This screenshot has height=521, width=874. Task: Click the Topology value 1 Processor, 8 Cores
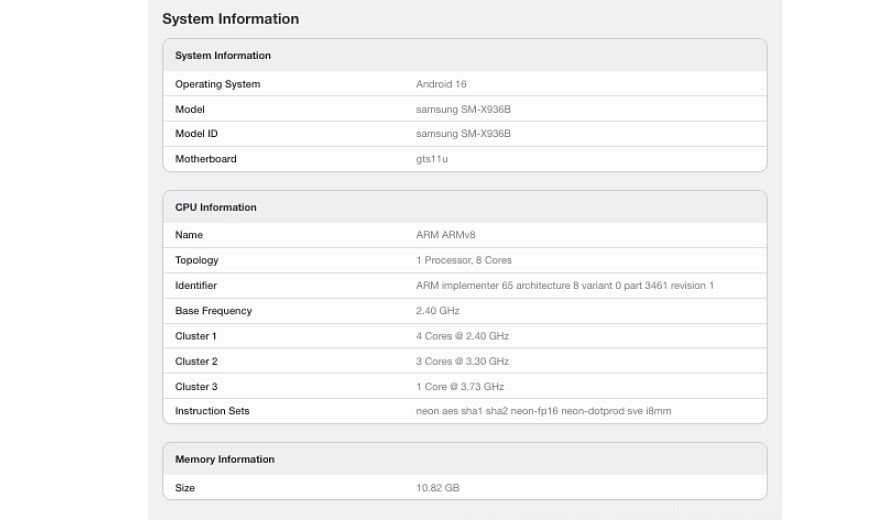point(464,260)
